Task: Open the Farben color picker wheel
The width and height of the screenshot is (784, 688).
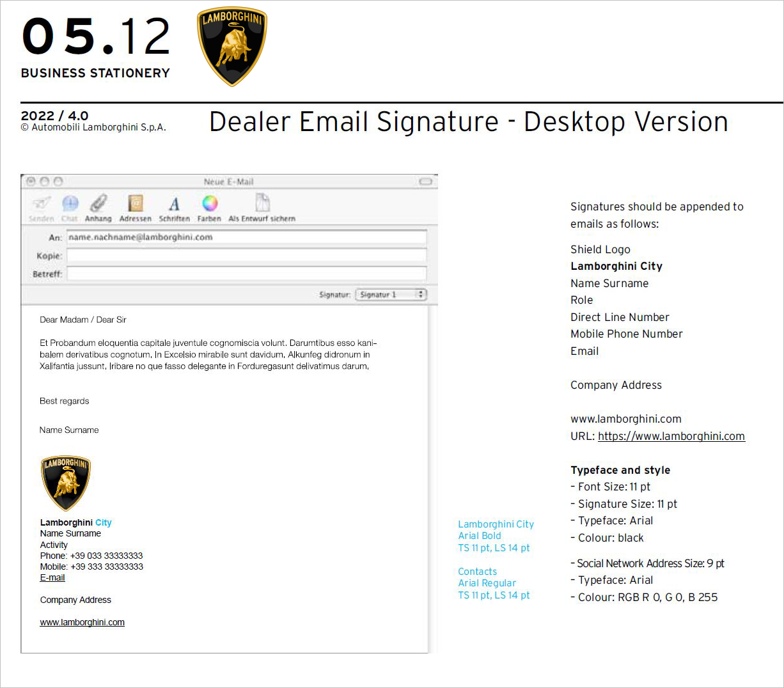Action: [209, 203]
